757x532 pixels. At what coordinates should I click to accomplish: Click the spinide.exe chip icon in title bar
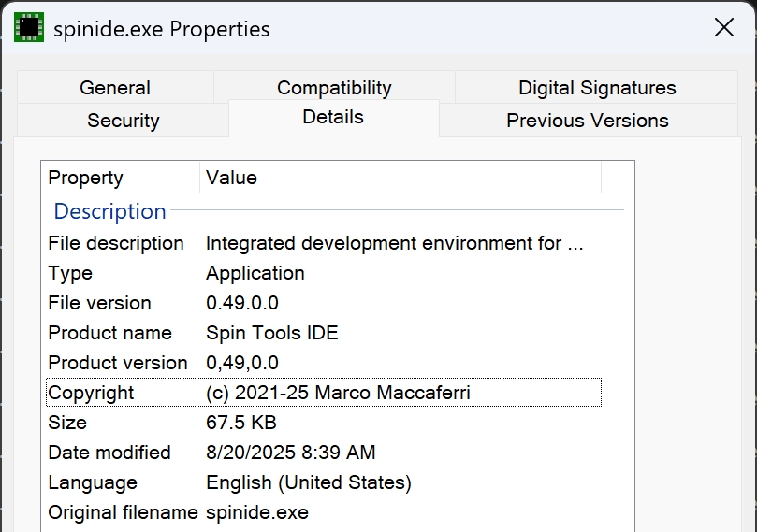pyautogui.click(x=29, y=27)
